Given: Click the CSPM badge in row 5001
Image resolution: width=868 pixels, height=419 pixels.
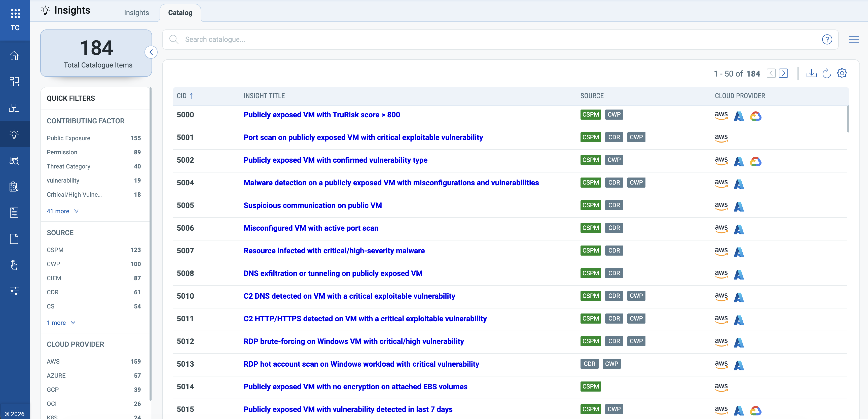Looking at the screenshot, I should (590, 137).
